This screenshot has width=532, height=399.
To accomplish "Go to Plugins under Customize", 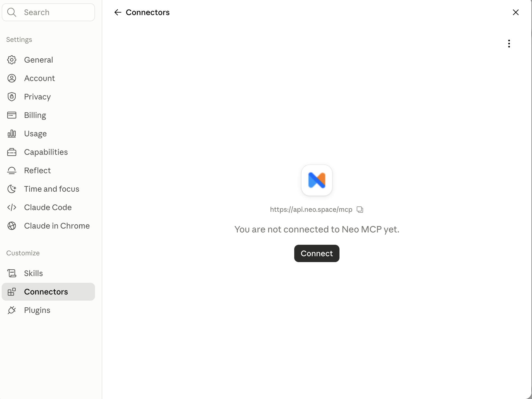I will tap(48, 310).
